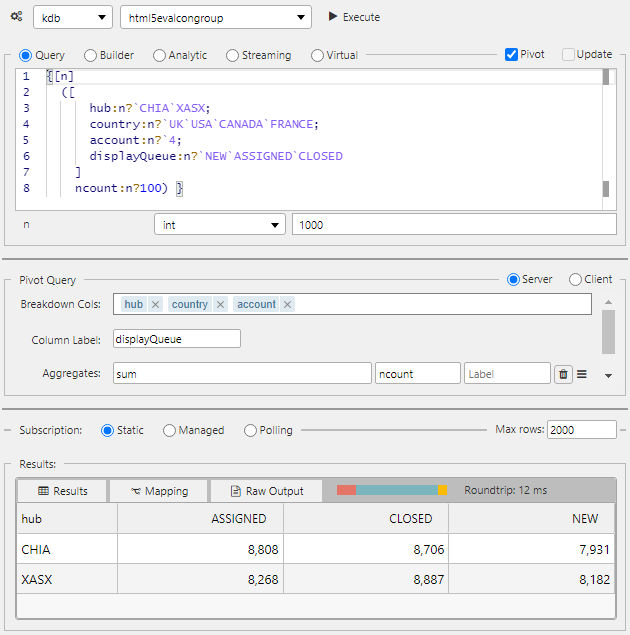This screenshot has width=630, height=635.
Task: Click the aggregate reorder handle icon
Action: (x=582, y=374)
